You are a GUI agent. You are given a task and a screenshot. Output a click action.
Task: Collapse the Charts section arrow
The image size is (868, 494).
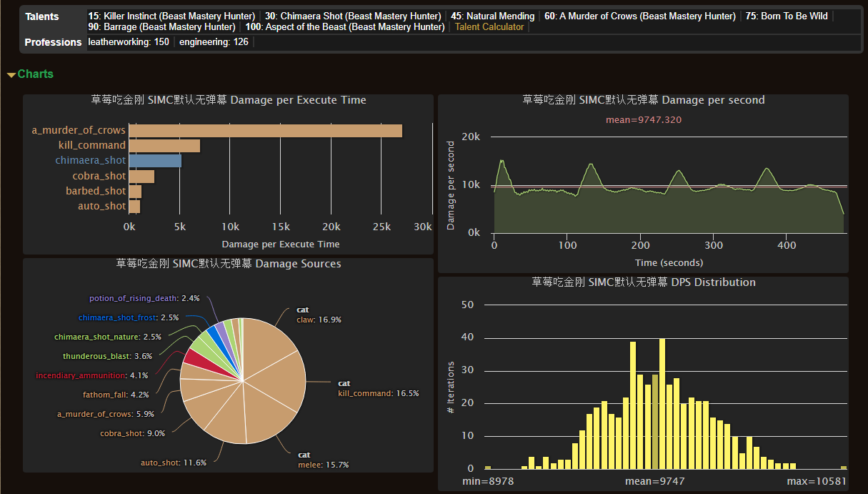tap(11, 75)
